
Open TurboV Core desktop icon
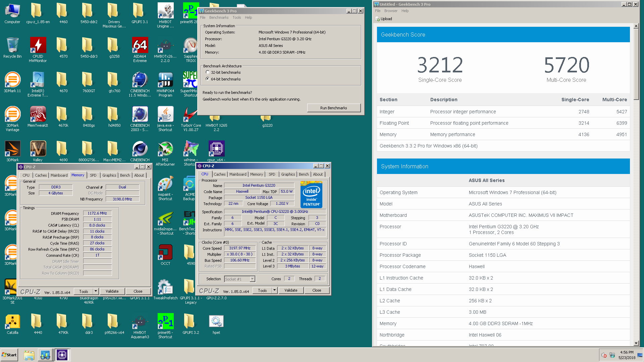(191, 119)
